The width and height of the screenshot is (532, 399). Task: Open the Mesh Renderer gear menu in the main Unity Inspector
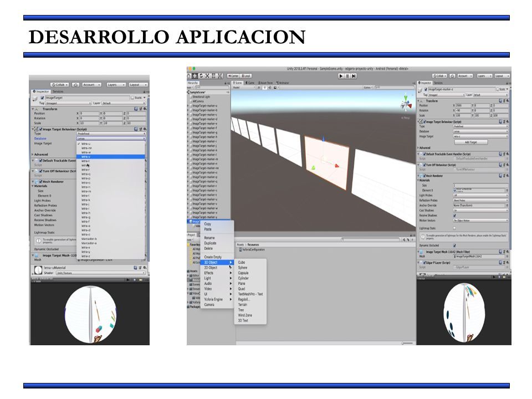(x=507, y=176)
